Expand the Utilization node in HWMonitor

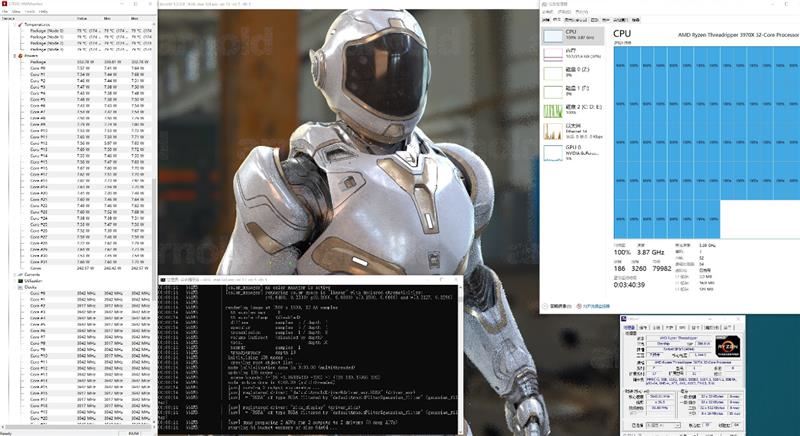pyautogui.click(x=14, y=280)
